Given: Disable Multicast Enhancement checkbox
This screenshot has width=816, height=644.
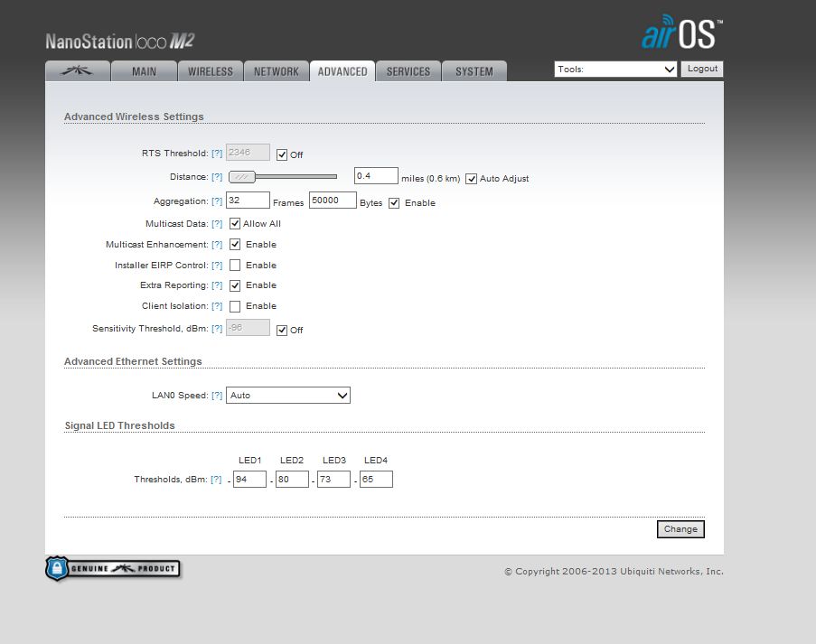Looking at the screenshot, I should pos(235,245).
